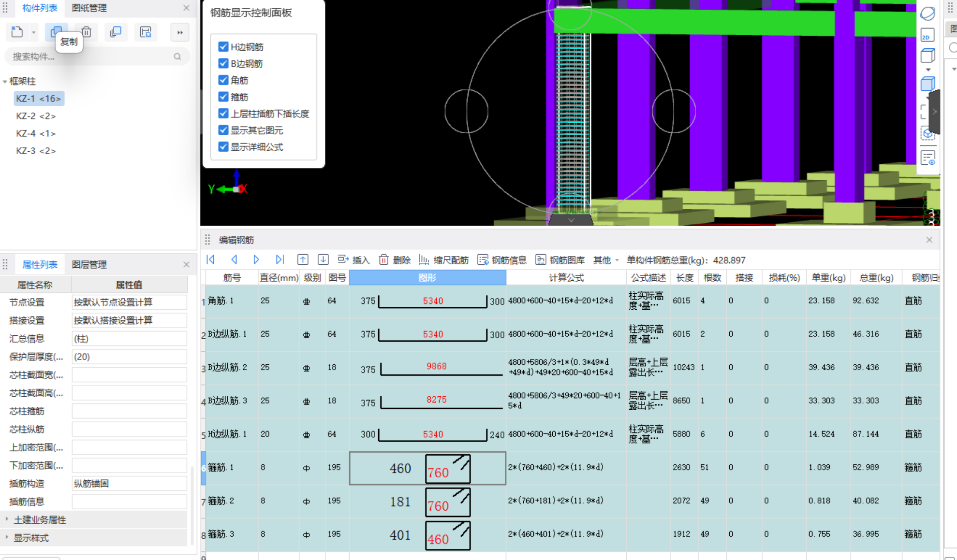
Task: Click the orbit rotate view icon
Action: pyautogui.click(x=928, y=13)
